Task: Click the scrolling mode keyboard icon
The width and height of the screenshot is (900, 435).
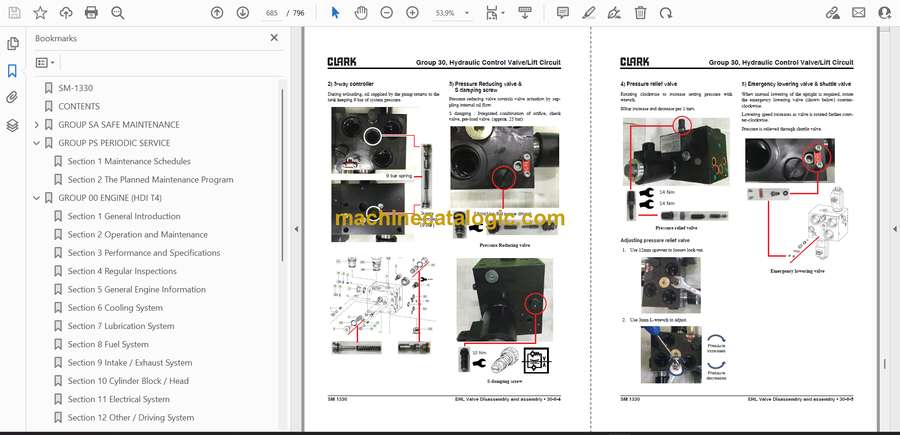Action: [x=524, y=13]
